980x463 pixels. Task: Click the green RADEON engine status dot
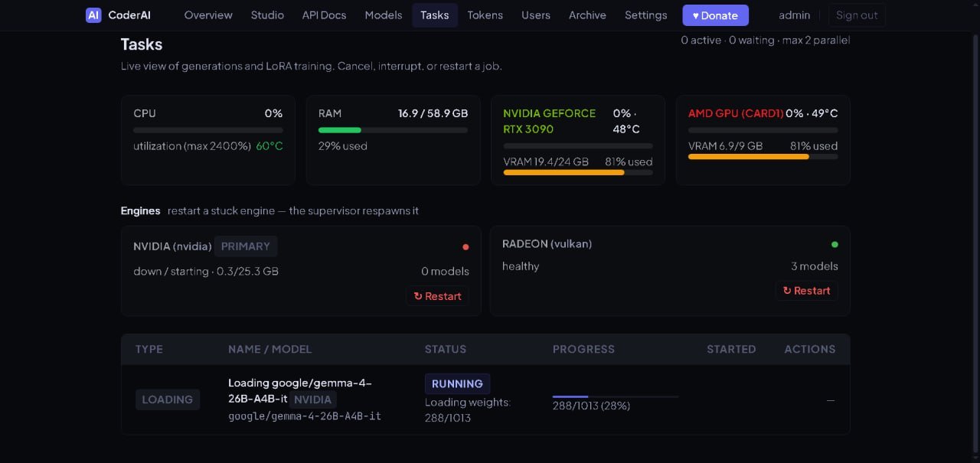click(835, 245)
